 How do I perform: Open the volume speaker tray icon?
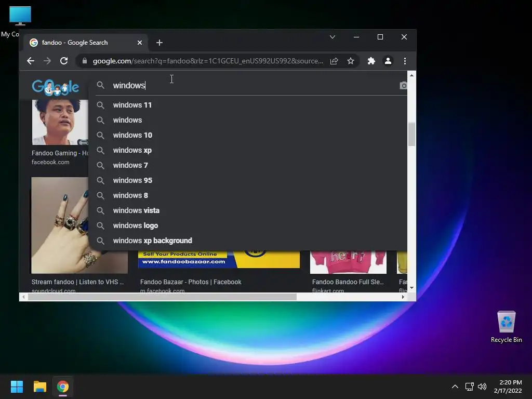482,387
